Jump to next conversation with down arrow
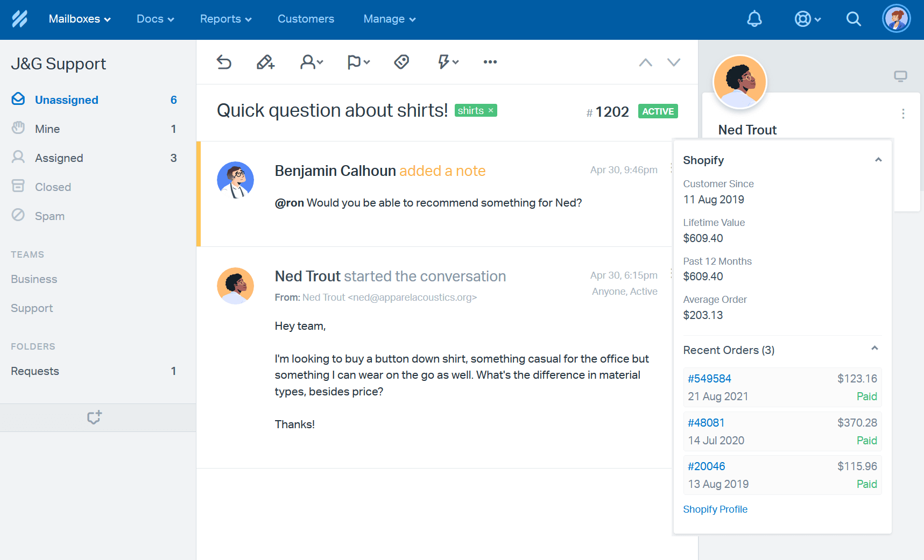Image resolution: width=924 pixels, height=560 pixels. (x=673, y=62)
